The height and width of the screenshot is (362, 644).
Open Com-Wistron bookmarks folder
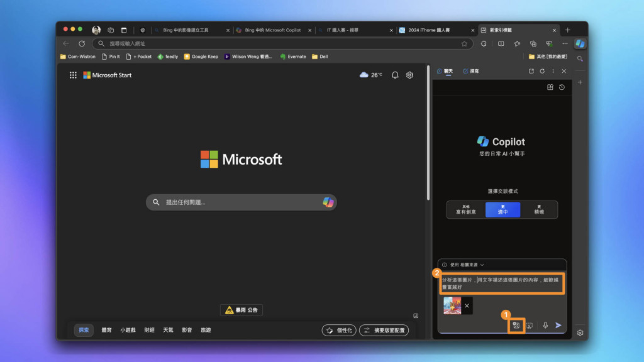[x=77, y=57]
